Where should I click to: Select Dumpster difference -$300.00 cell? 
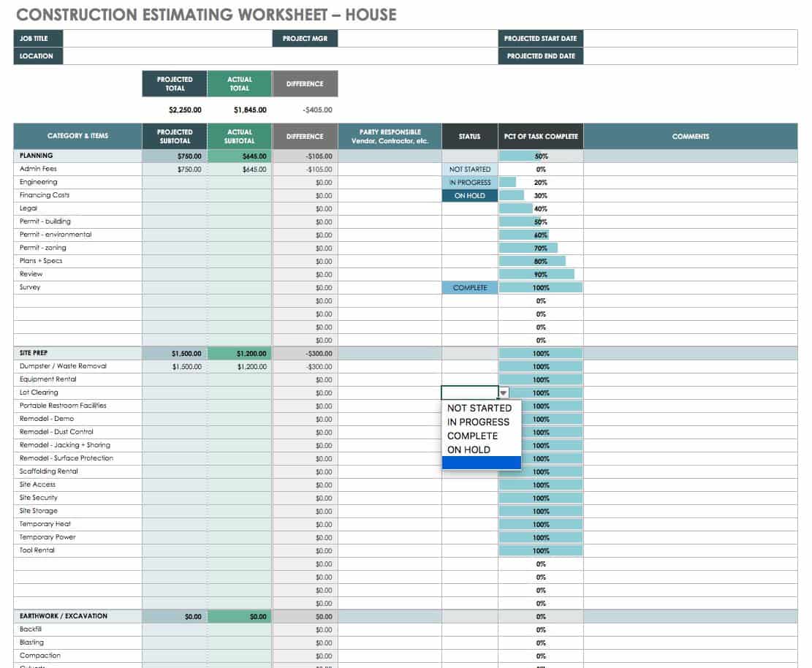[x=305, y=367]
